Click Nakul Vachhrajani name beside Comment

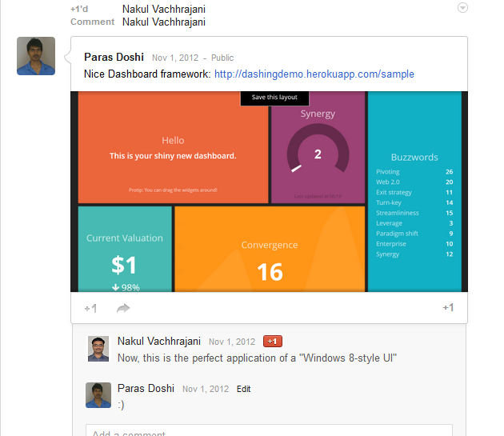coord(164,22)
